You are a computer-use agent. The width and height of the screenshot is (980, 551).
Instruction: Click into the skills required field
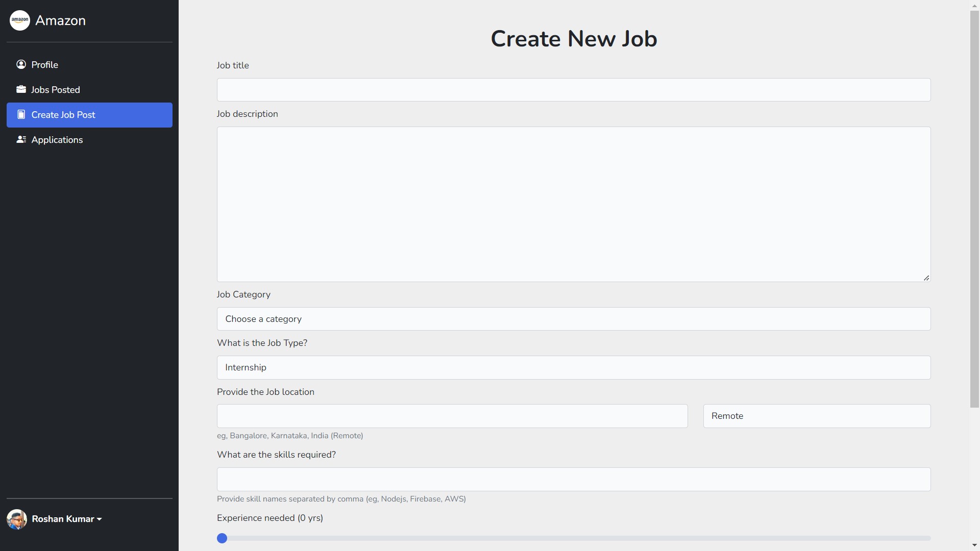573,479
